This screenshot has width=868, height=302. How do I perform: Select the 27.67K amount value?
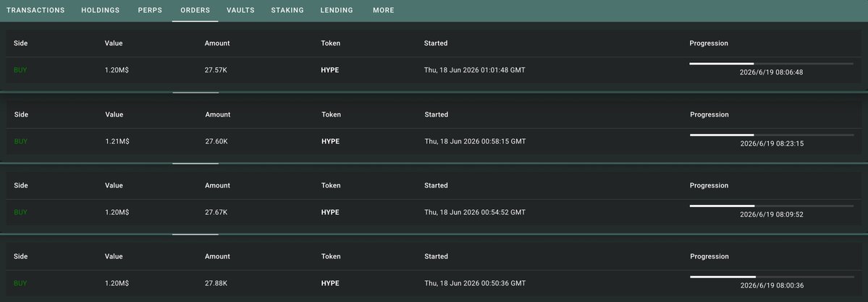216,212
